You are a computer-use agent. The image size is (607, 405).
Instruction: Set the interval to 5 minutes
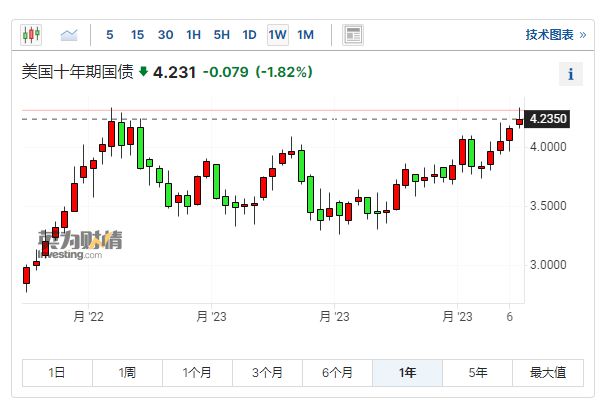pyautogui.click(x=110, y=35)
